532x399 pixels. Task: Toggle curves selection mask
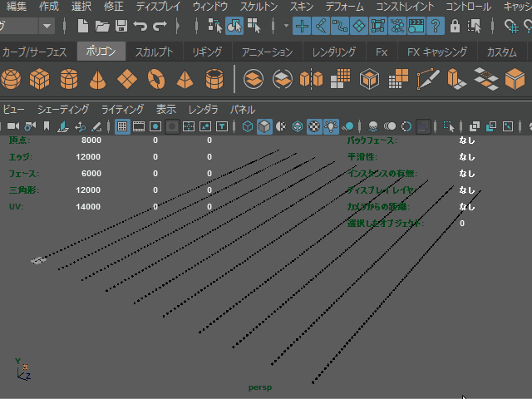coord(340,26)
